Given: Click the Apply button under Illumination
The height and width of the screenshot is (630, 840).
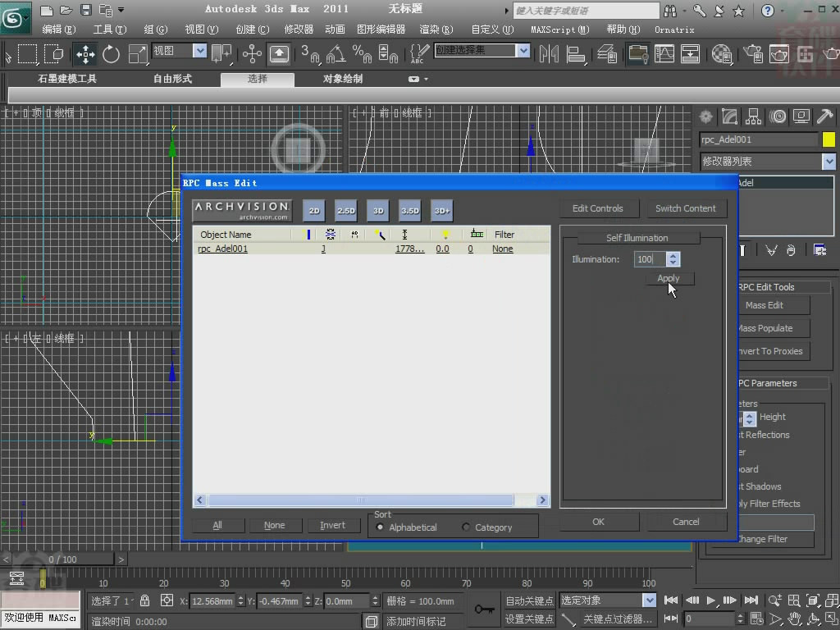Looking at the screenshot, I should click(x=668, y=278).
